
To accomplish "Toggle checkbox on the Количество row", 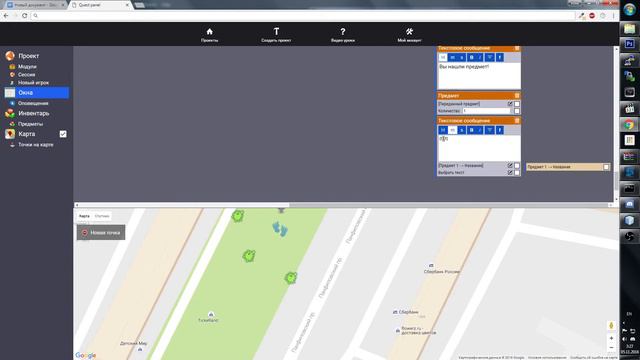I will [x=517, y=111].
